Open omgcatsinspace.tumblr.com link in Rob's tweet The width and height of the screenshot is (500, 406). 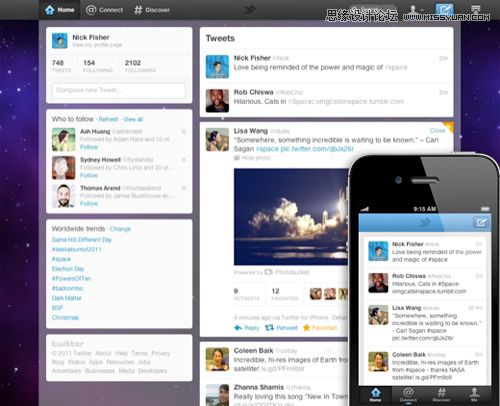coord(360,102)
